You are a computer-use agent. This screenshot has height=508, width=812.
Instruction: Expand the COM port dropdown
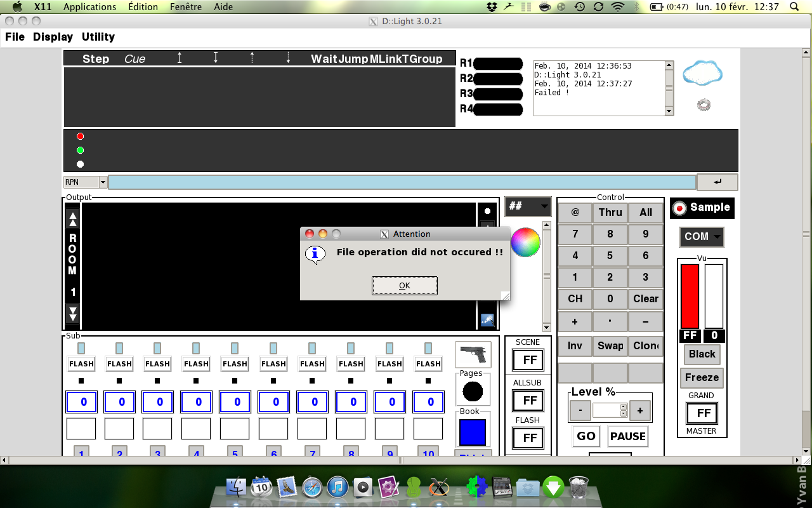702,237
